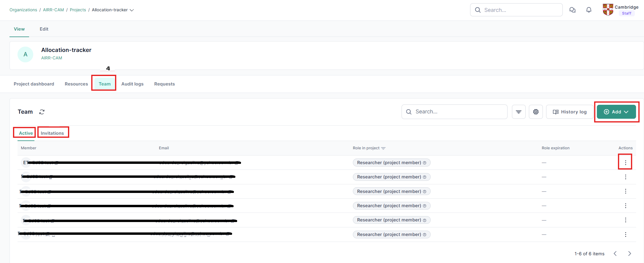The height and width of the screenshot is (263, 644).
Task: Open the chat messages icon
Action: pos(572,10)
